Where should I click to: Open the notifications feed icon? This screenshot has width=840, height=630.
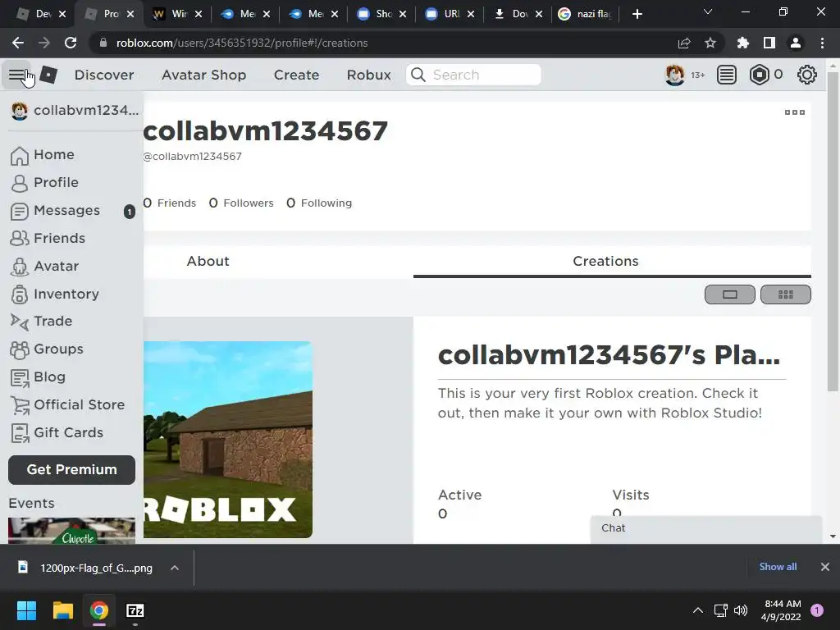727,75
